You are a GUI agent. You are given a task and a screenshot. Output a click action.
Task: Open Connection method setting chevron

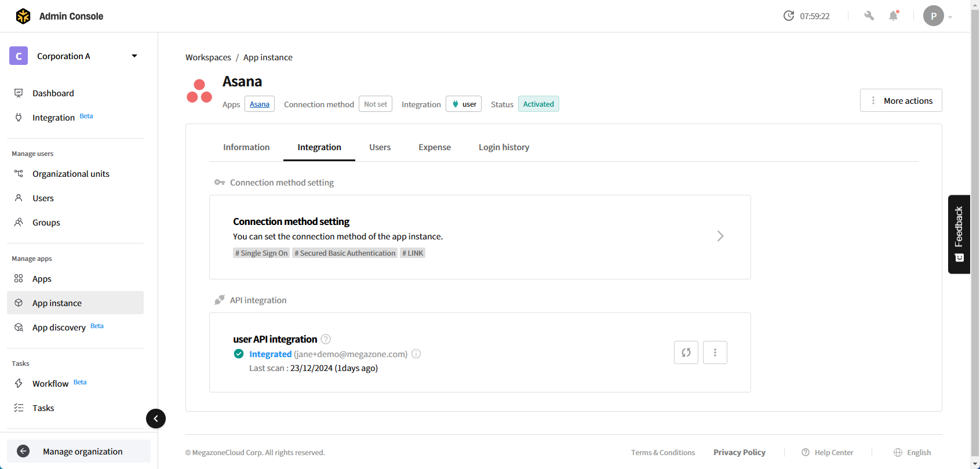tap(720, 236)
